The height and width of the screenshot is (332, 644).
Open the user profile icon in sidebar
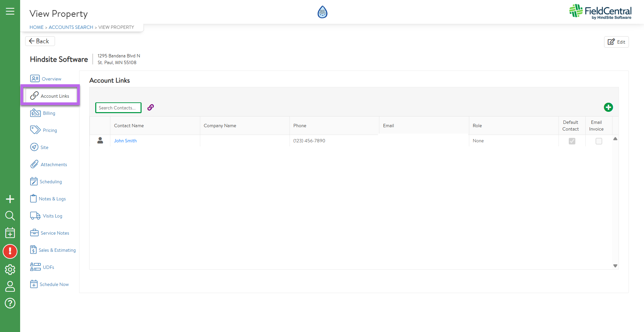(10, 286)
